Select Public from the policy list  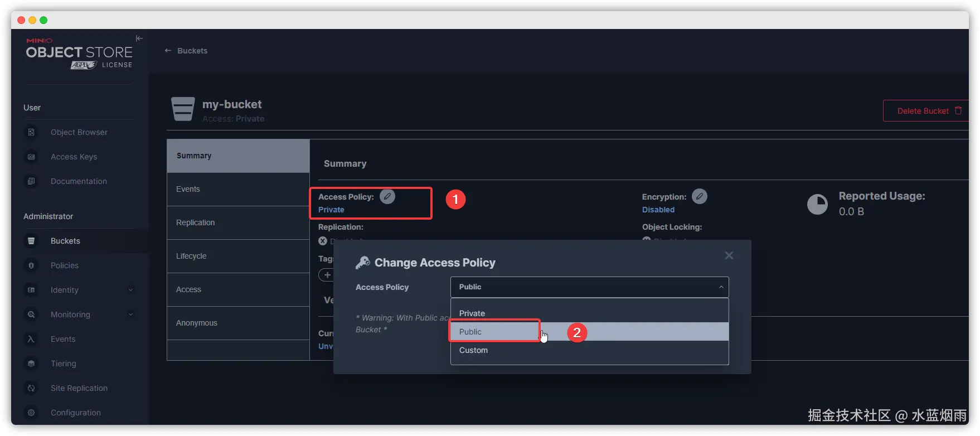point(589,332)
